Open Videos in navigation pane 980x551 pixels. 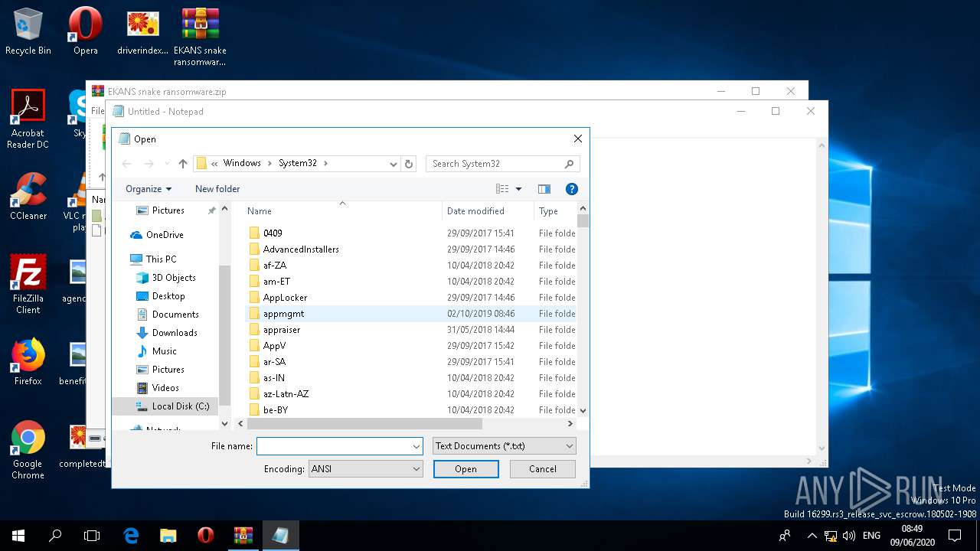[158, 388]
